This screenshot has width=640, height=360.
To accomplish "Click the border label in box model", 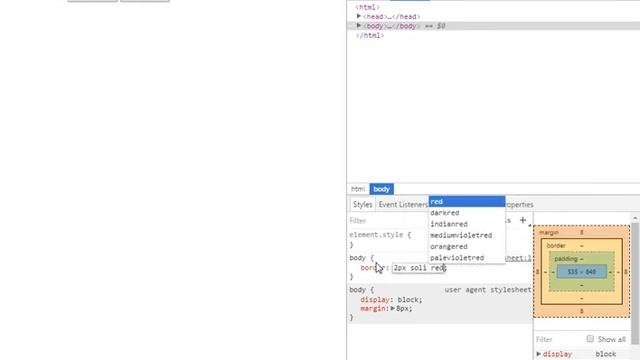I will 556,246.
